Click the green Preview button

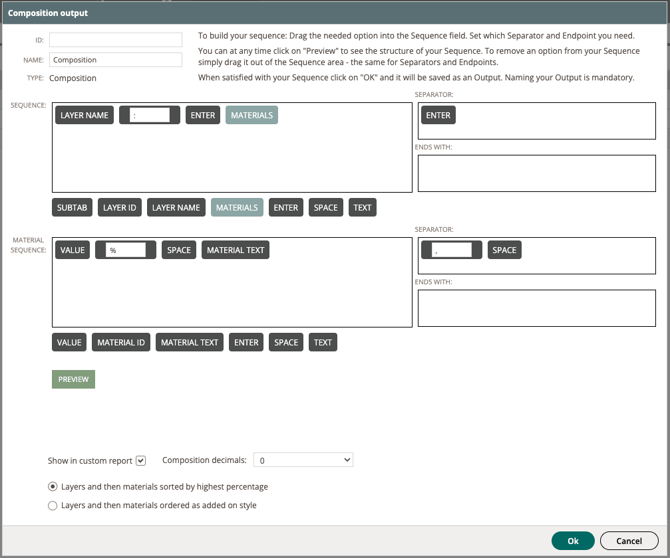coord(73,379)
